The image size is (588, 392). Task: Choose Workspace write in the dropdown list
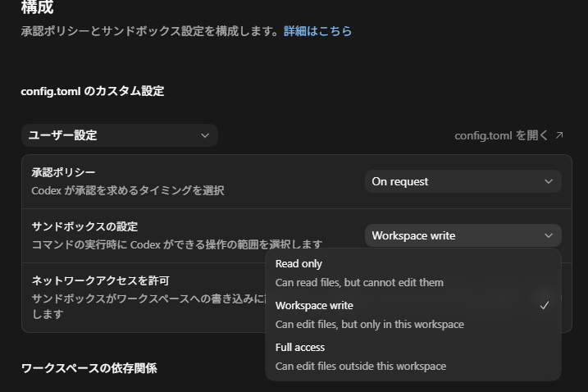[x=413, y=315]
